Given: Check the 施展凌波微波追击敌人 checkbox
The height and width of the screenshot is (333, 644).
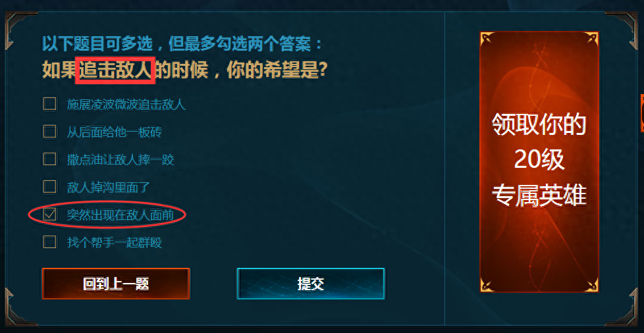Looking at the screenshot, I should point(49,104).
